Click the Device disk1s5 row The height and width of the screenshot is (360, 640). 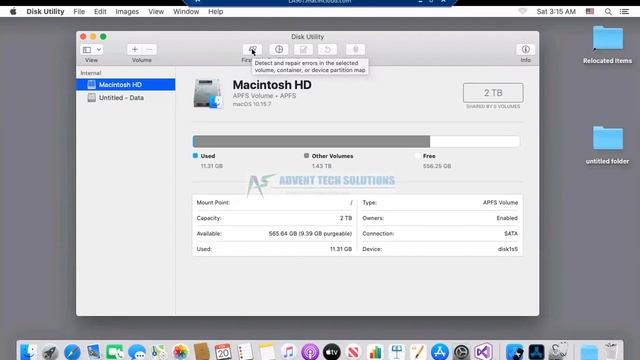pos(440,249)
